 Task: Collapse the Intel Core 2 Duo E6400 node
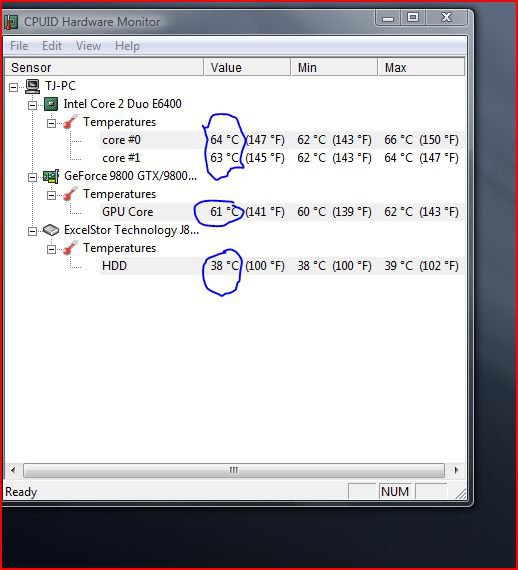click(x=32, y=105)
